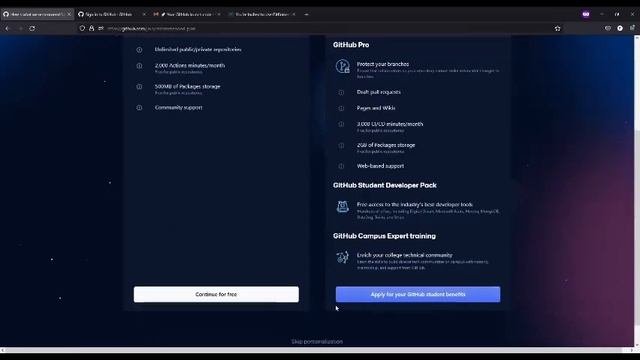Click Enrich your college technical community text
The image size is (640, 360).
(x=404, y=255)
